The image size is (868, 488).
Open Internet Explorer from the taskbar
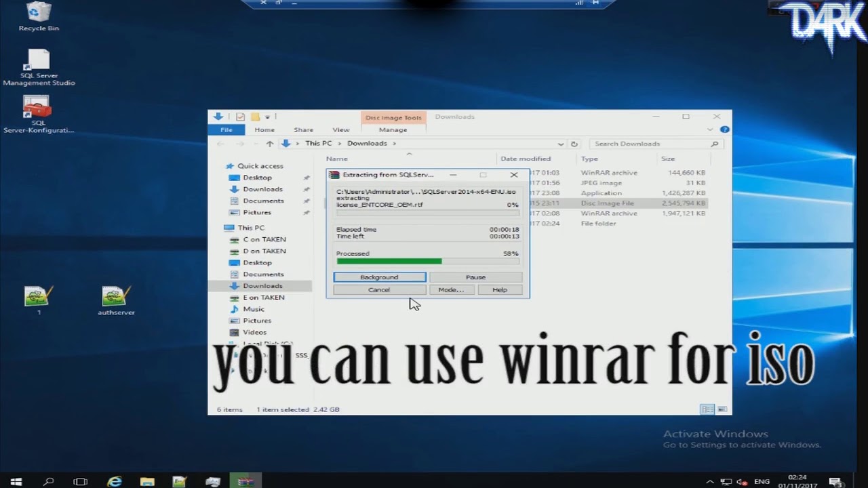pos(115,481)
